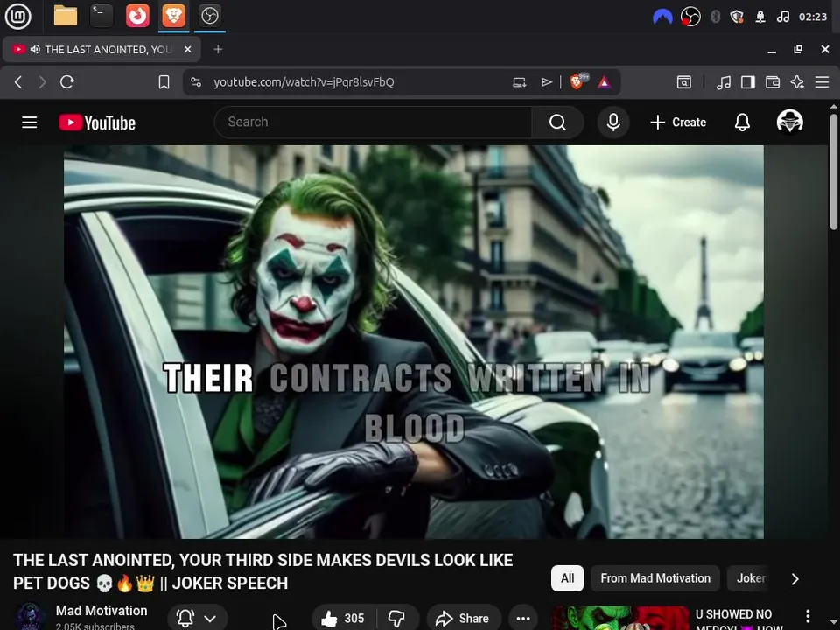840x630 pixels.
Task: Share this video
Action: (x=464, y=619)
